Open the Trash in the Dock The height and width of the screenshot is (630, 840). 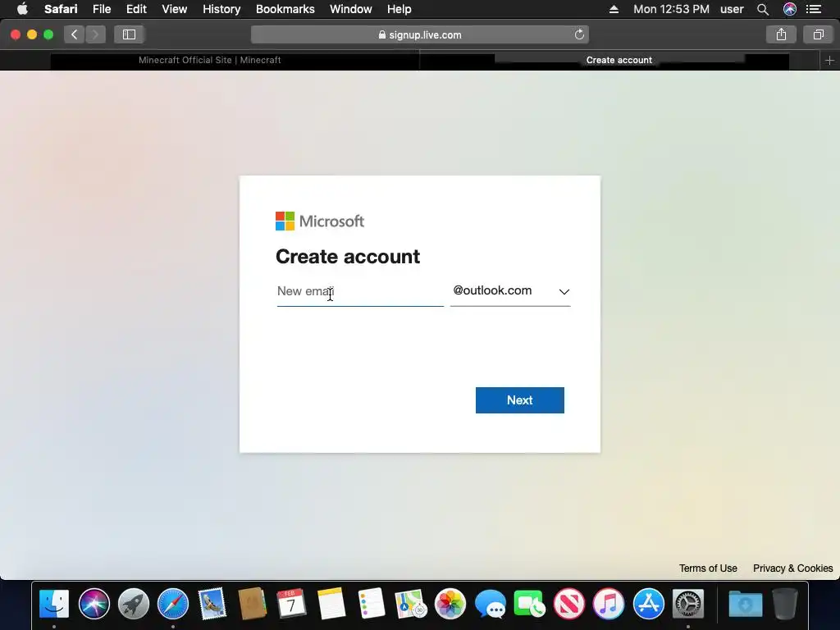point(785,604)
